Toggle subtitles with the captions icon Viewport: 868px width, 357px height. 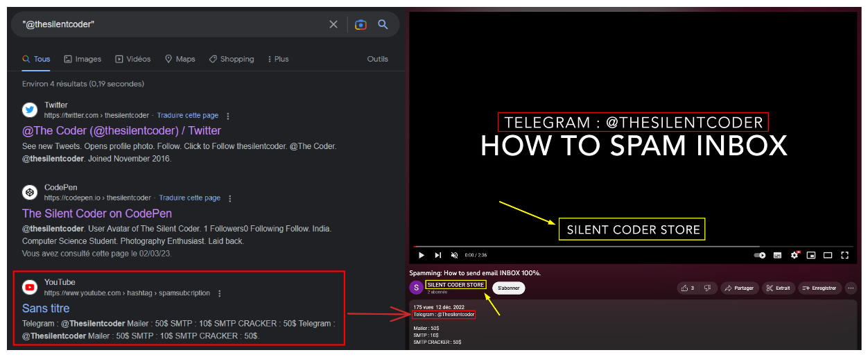777,255
